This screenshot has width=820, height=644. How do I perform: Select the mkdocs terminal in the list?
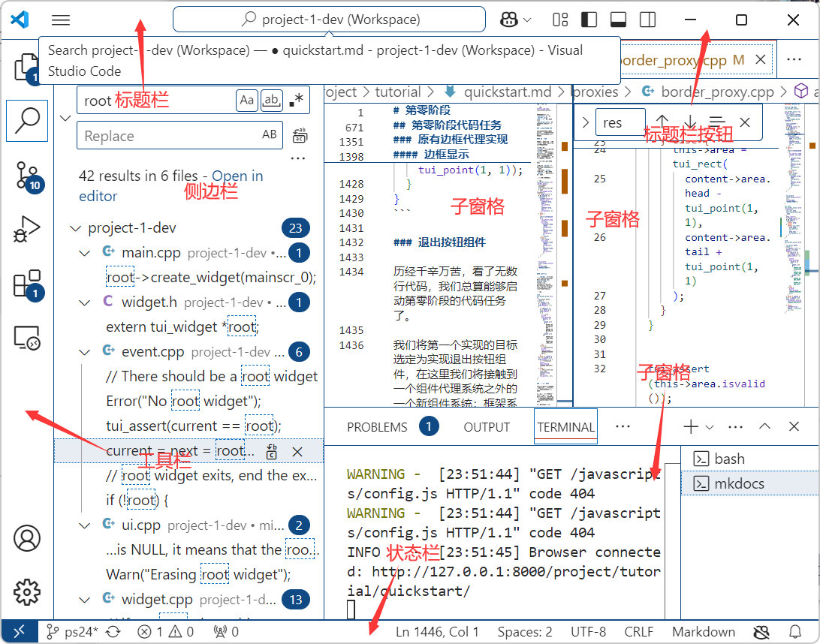click(x=750, y=484)
